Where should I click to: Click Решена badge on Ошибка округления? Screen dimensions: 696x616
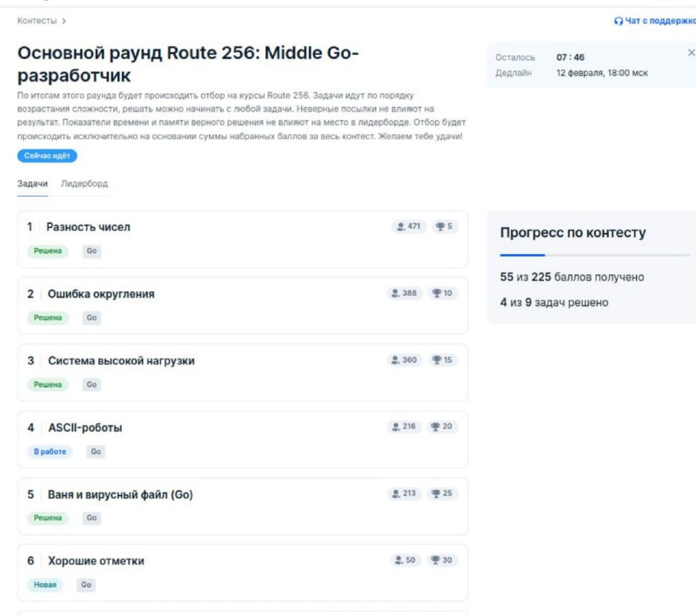point(48,318)
